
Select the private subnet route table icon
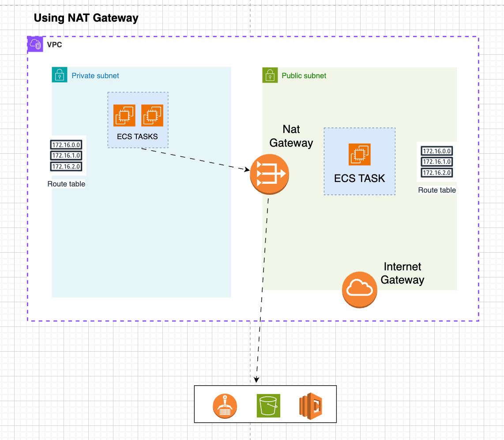[66, 156]
